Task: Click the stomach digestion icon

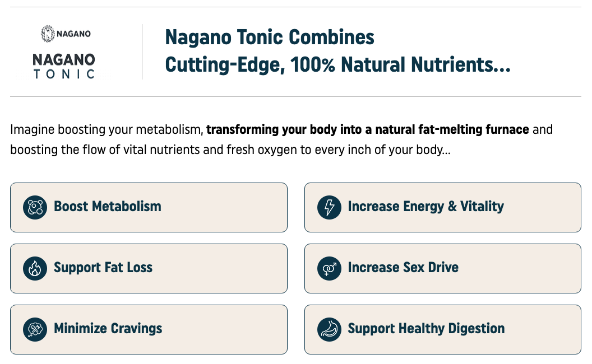Action: point(329,329)
